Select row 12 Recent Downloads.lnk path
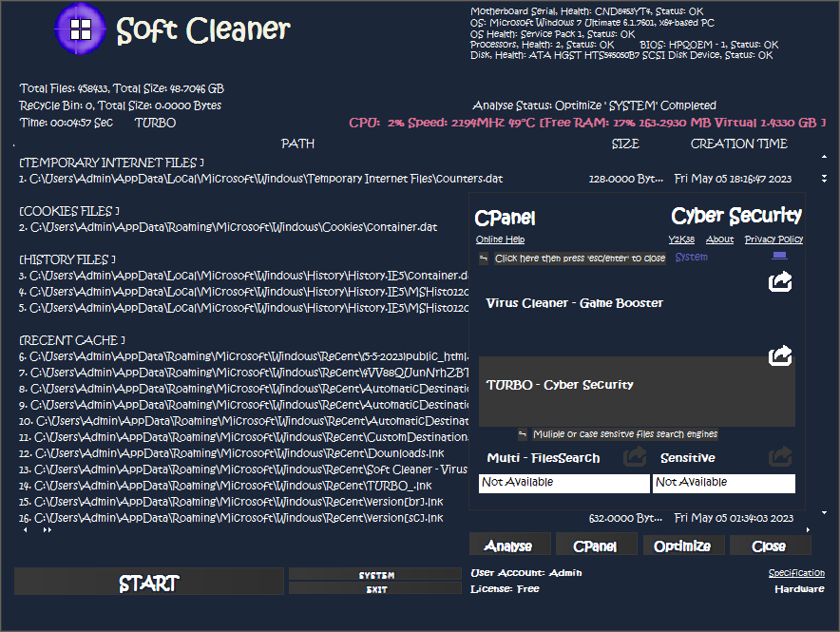This screenshot has width=840, height=632. [x=231, y=453]
